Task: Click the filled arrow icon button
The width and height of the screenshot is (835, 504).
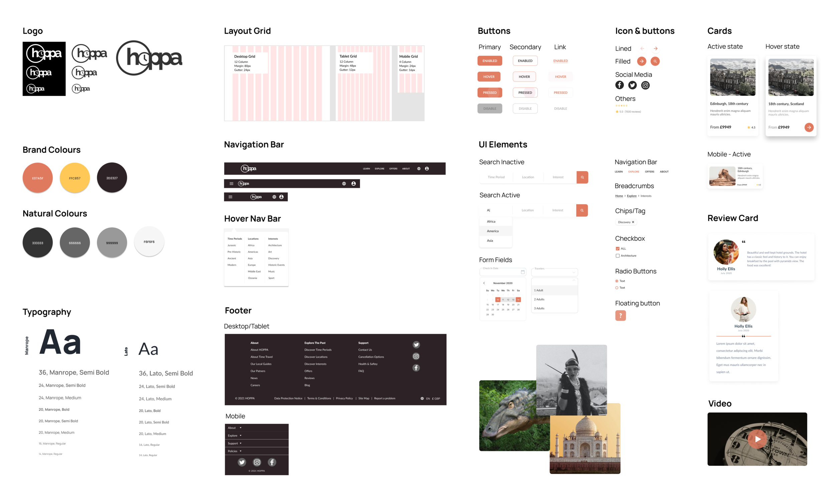Action: 641,61
